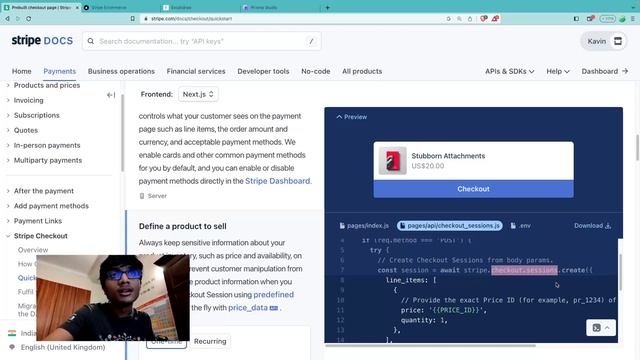Viewport: 640px width, 360px height.
Task: Click the code panel horizontal scrollbar
Action: tap(431, 345)
